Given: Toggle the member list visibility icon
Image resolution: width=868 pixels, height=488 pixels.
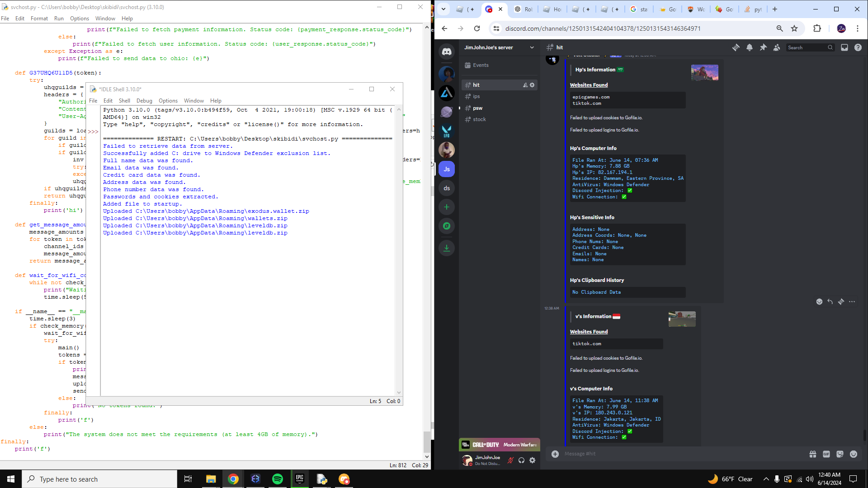Looking at the screenshot, I should pos(777,47).
